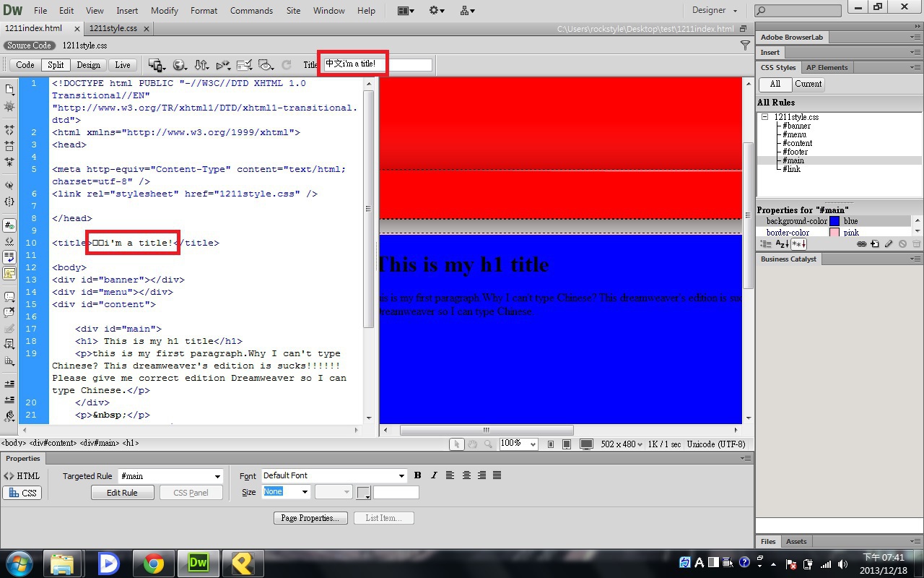Click the Attach Style Sheet link icon

click(x=861, y=244)
